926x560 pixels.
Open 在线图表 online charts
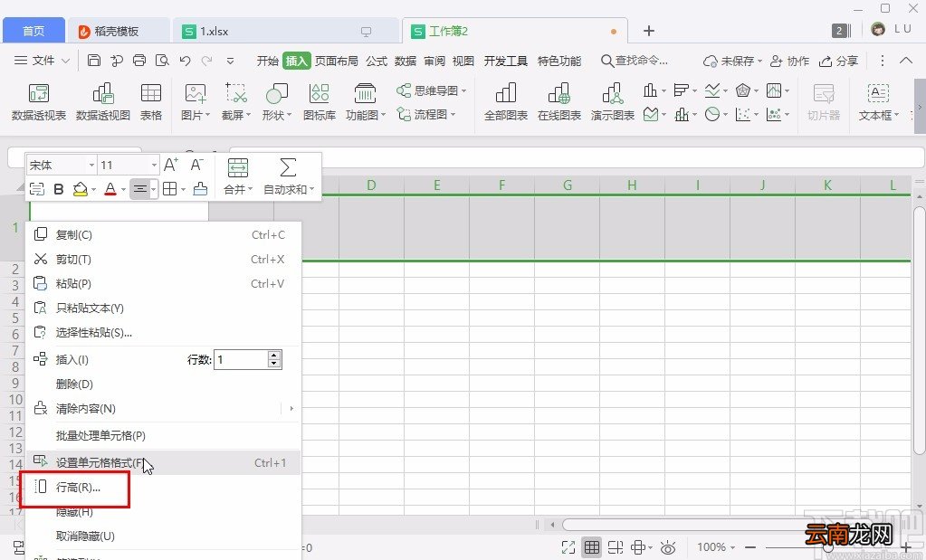(x=558, y=101)
